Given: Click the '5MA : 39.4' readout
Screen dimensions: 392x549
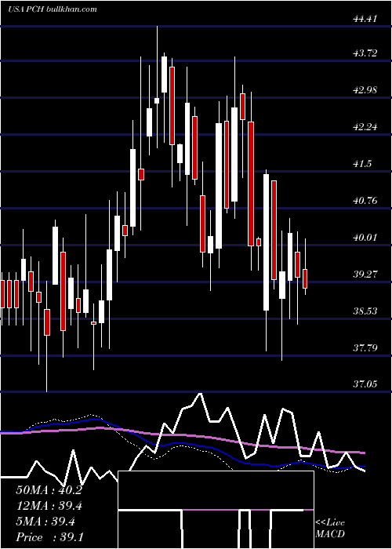Looking at the screenshot, I should [x=45, y=522].
